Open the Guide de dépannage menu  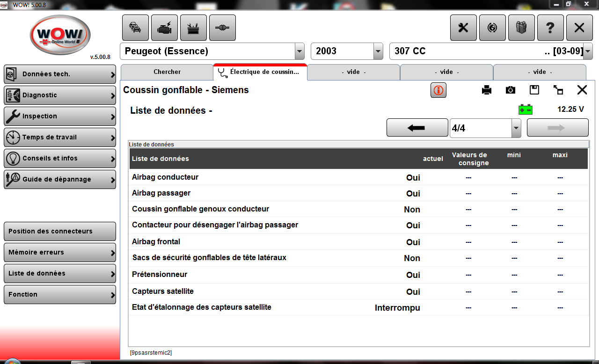[x=60, y=179]
